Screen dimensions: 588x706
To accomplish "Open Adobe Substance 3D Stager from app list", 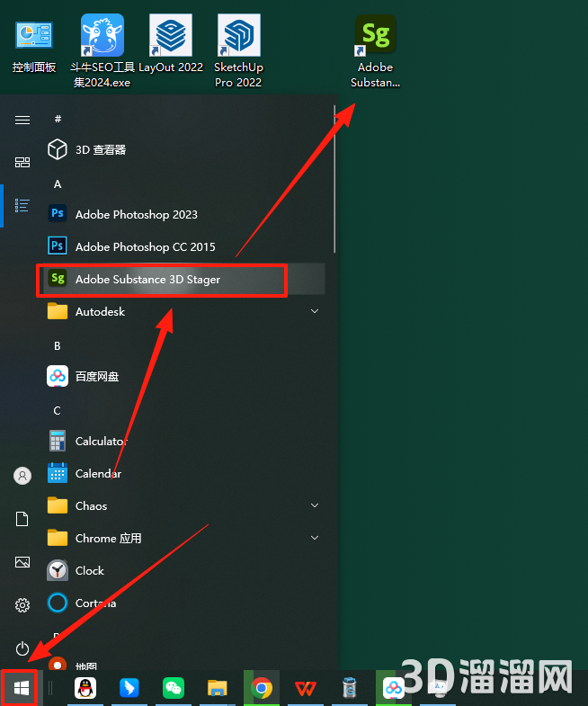I will 148,280.
